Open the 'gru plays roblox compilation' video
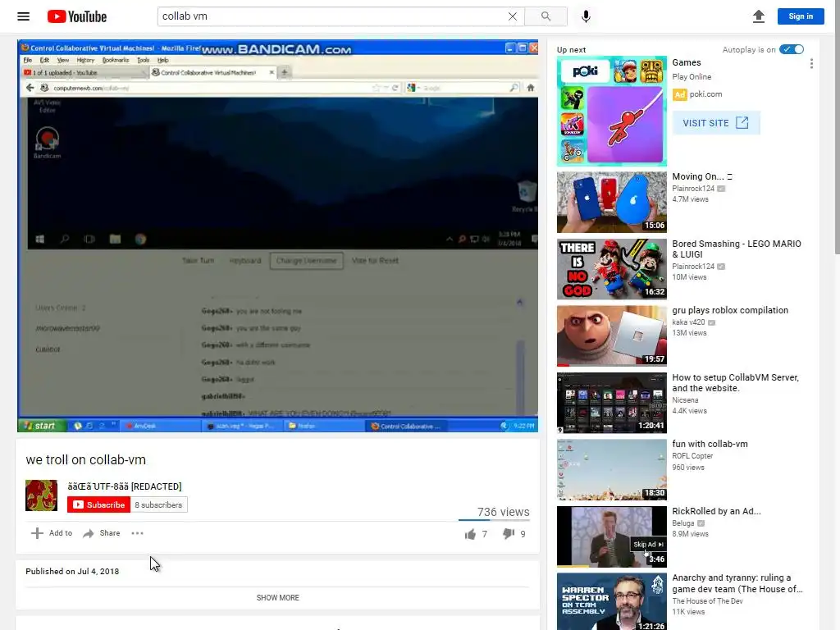The width and height of the screenshot is (840, 630). (730, 310)
